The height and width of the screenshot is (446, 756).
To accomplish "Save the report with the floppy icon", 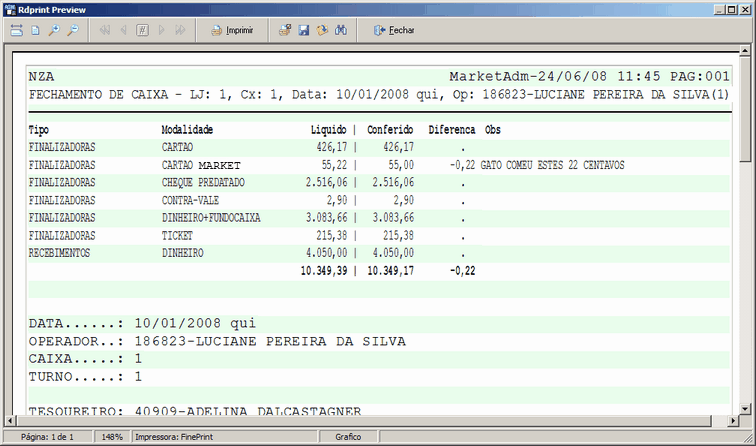I will (304, 30).
